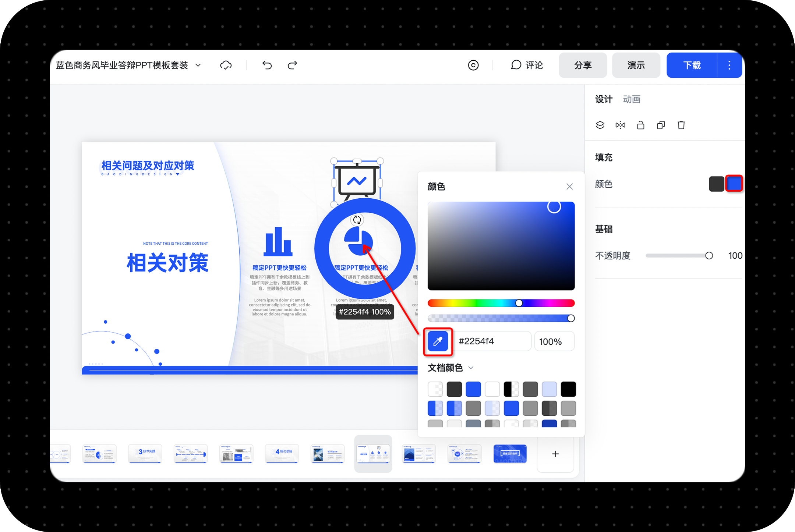The height and width of the screenshot is (532, 795).
Task: Select the blue fill color swatch in 填充
Action: tap(734, 184)
